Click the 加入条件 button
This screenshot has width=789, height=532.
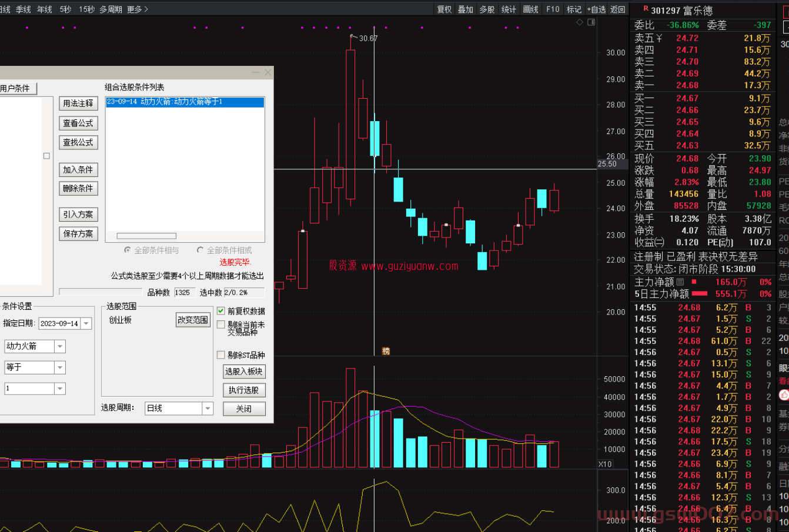78,170
